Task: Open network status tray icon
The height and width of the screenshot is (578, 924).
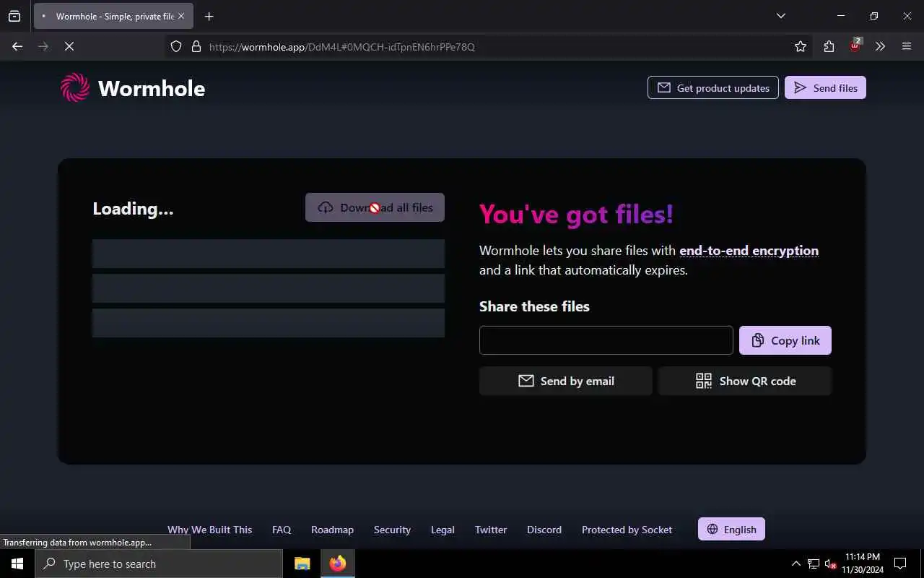Action: tap(814, 564)
